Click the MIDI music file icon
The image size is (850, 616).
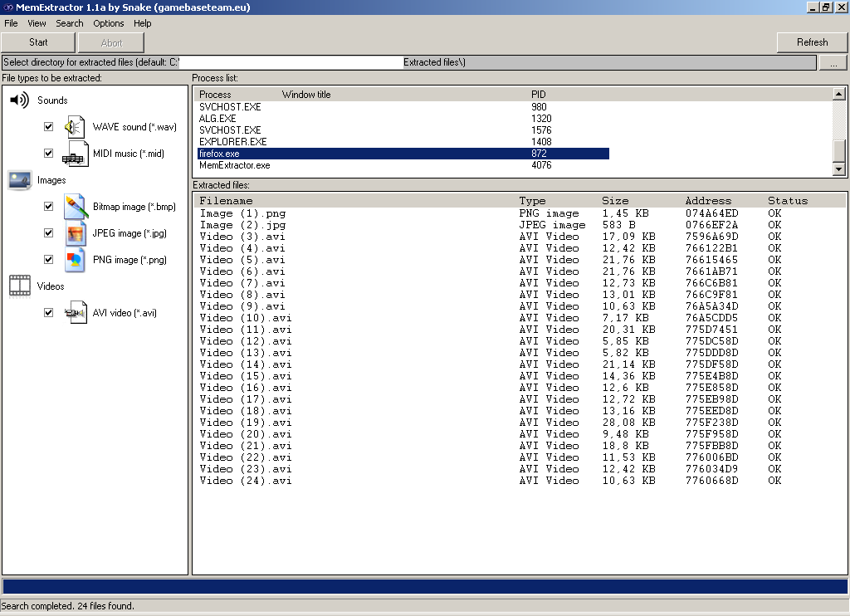click(75, 154)
